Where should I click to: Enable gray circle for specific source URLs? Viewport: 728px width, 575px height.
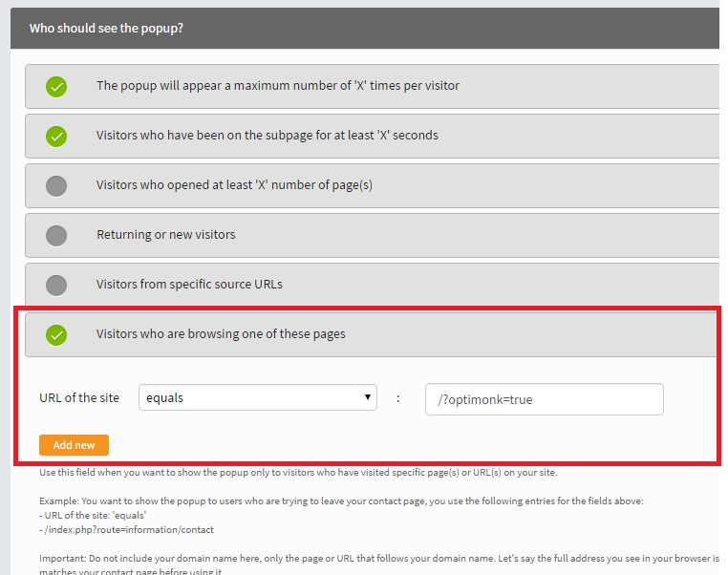point(56,286)
